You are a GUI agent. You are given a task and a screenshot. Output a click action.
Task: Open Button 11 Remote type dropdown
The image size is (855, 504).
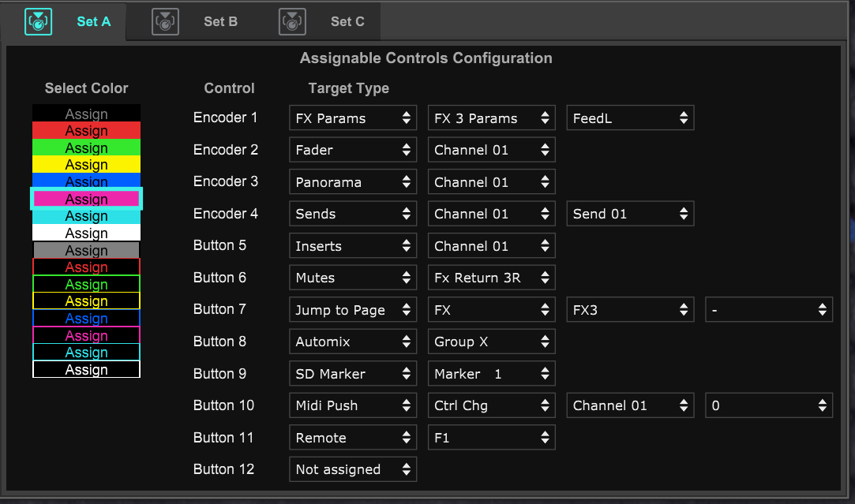(353, 438)
